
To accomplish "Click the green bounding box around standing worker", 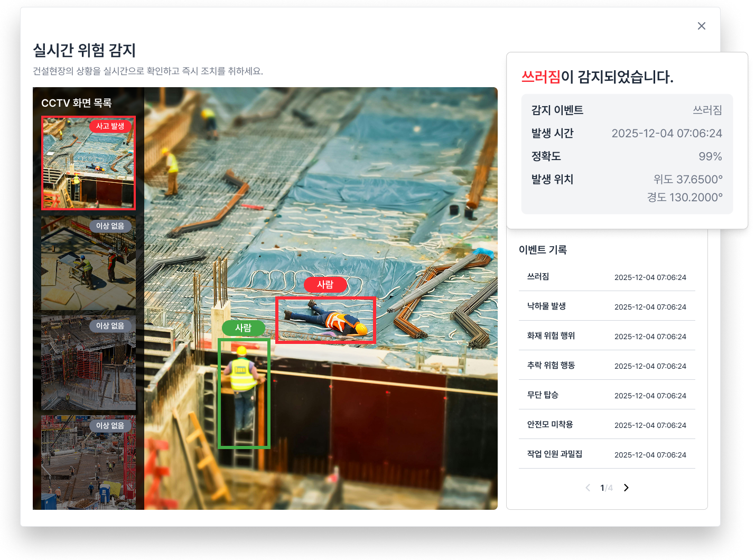I will [x=244, y=394].
